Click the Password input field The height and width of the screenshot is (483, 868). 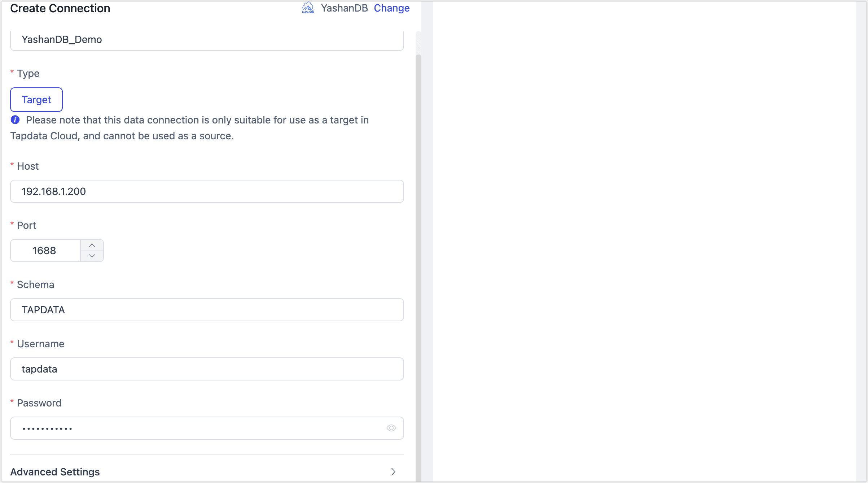click(207, 428)
